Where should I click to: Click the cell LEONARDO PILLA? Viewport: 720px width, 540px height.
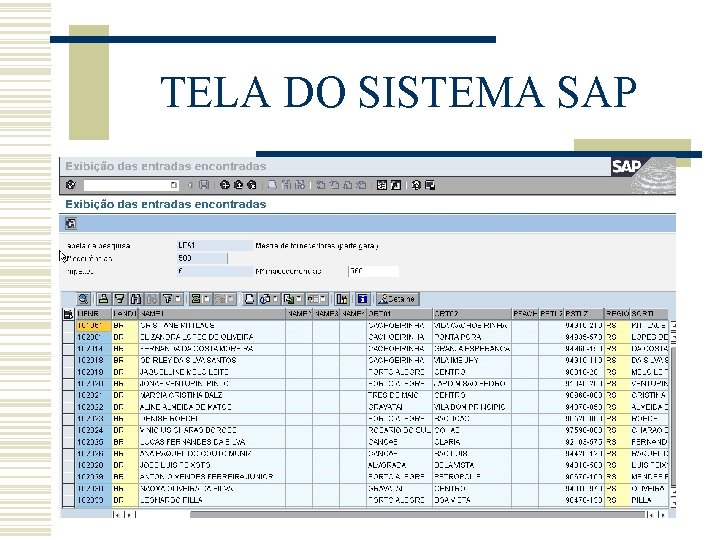pyautogui.click(x=212, y=500)
